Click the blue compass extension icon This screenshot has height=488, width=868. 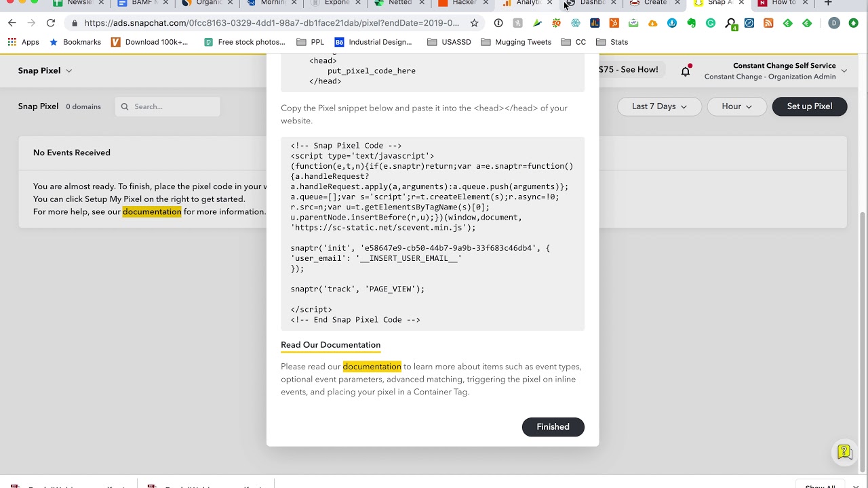(x=749, y=23)
